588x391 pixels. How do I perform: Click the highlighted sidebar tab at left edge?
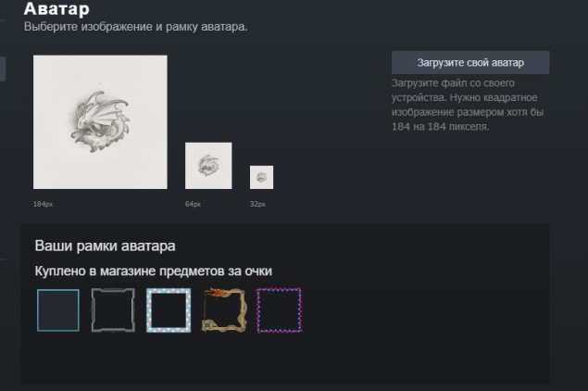(3, 69)
